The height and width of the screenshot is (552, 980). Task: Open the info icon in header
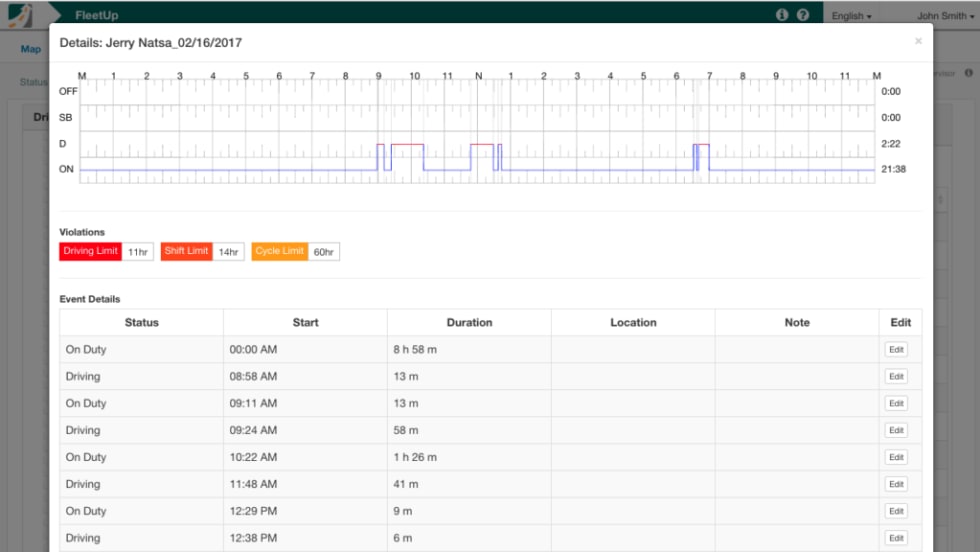(782, 15)
